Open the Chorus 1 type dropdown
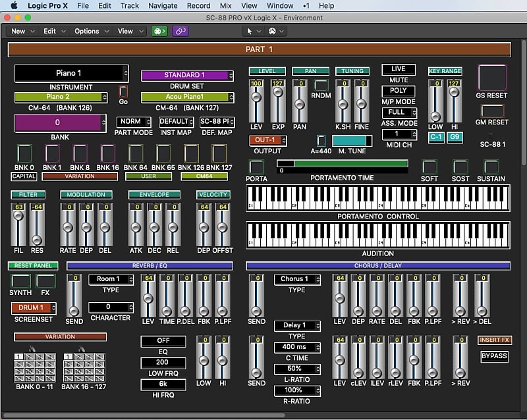 297,279
